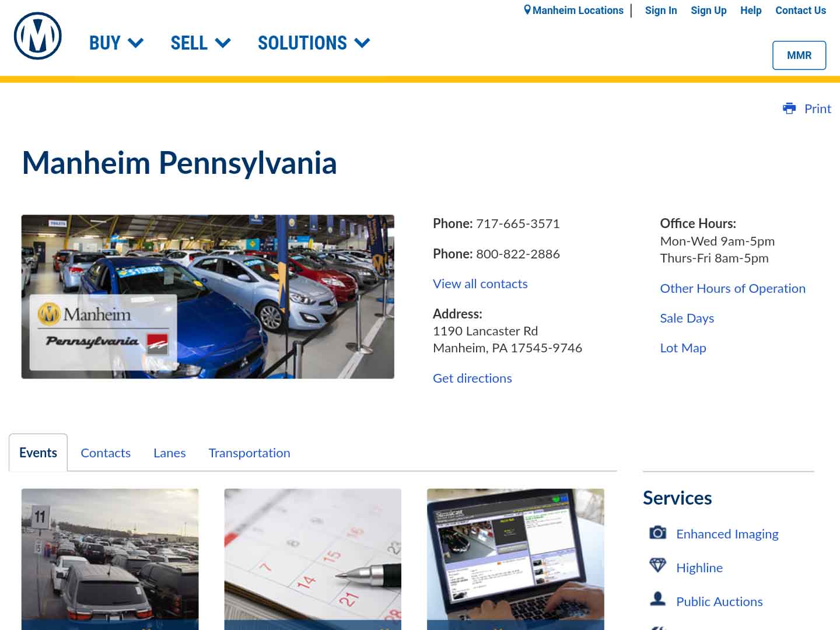Open the Contact Us page
Image resolution: width=840 pixels, height=630 pixels.
coord(800,10)
